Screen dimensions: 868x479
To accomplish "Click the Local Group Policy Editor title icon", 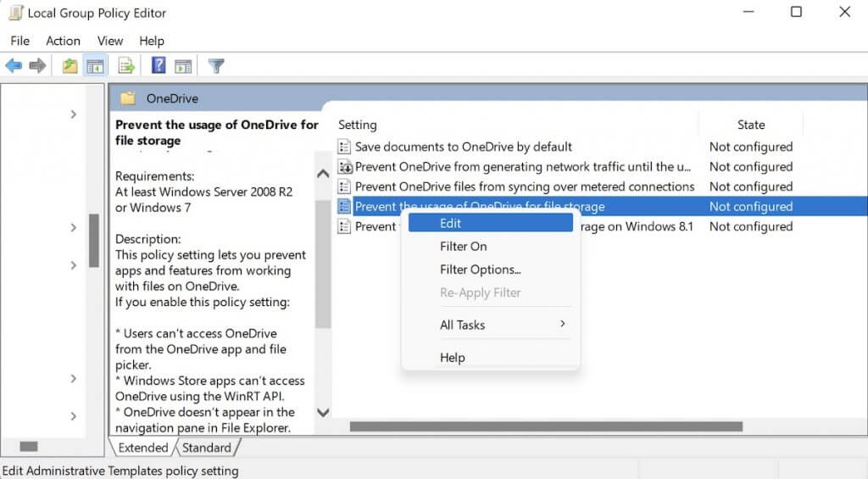I will (15, 13).
